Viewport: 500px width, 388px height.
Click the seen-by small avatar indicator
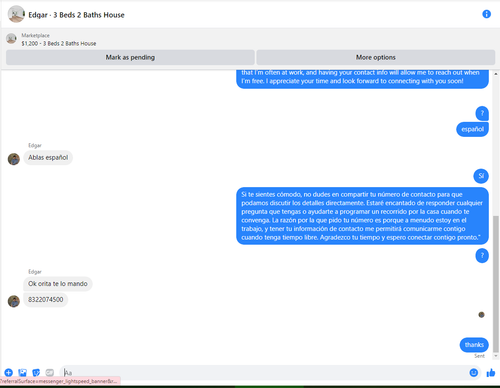(x=481, y=314)
